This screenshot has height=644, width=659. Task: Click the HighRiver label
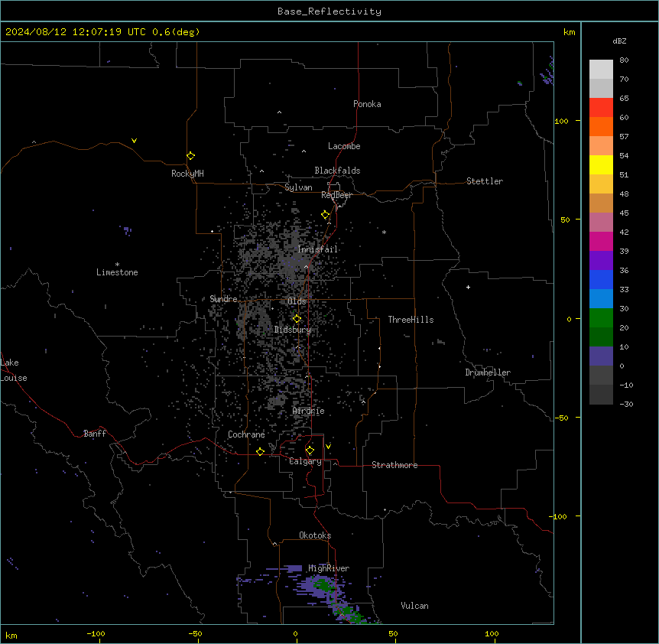(x=329, y=568)
